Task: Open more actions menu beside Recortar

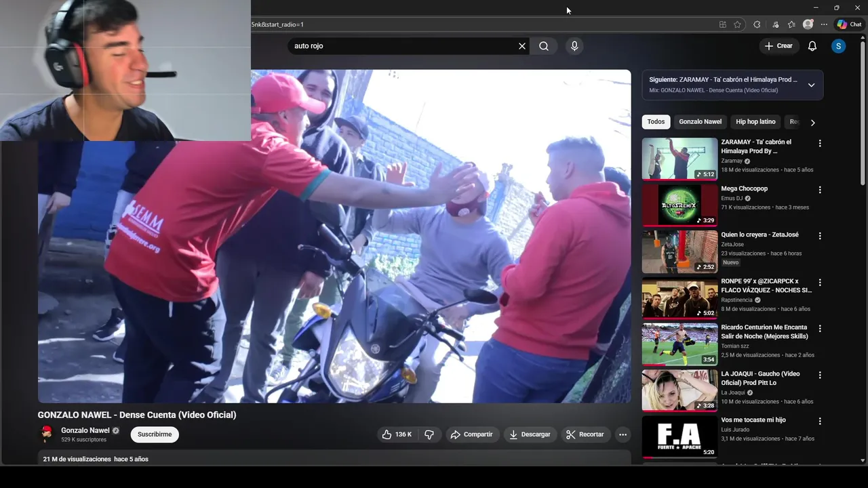Action: [623, 434]
